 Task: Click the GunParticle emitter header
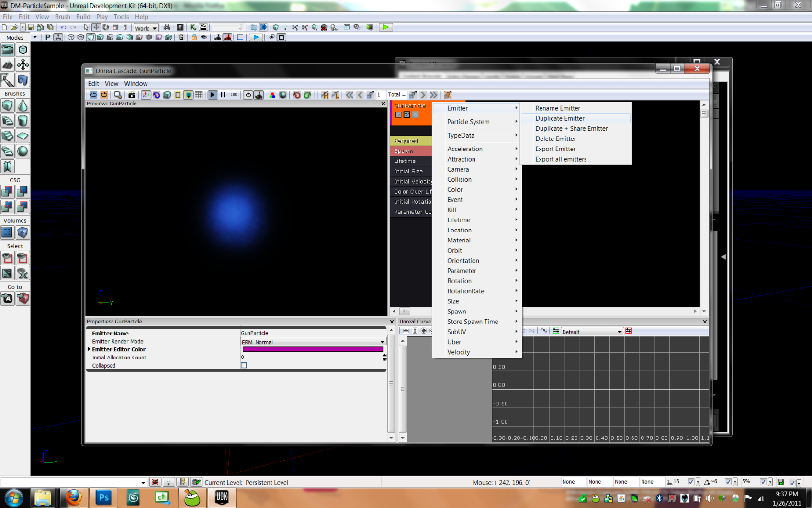pyautogui.click(x=412, y=113)
